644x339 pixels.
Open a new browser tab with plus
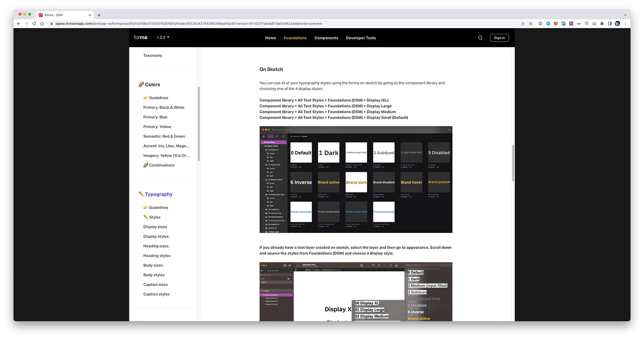pyautogui.click(x=99, y=15)
